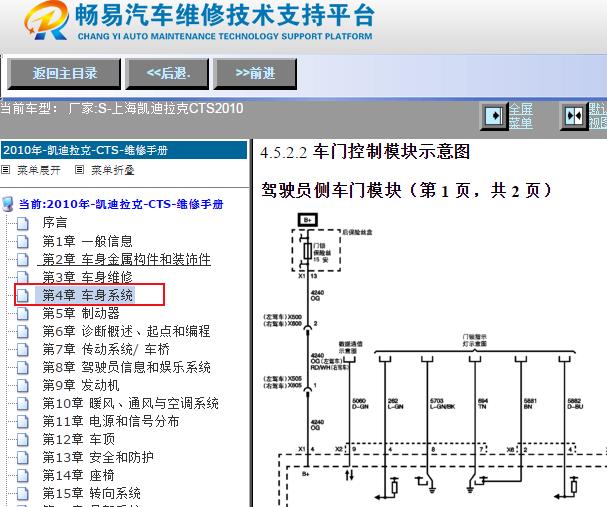Open 第15章 转向系统
The width and height of the screenshot is (607, 507).
91,493
